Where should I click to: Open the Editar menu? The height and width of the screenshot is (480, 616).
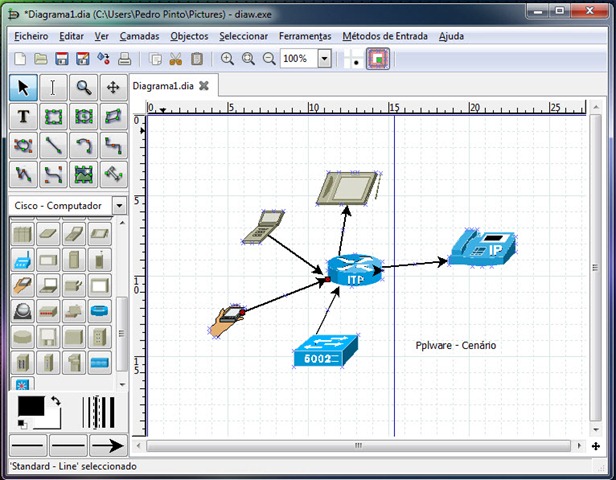tap(72, 36)
